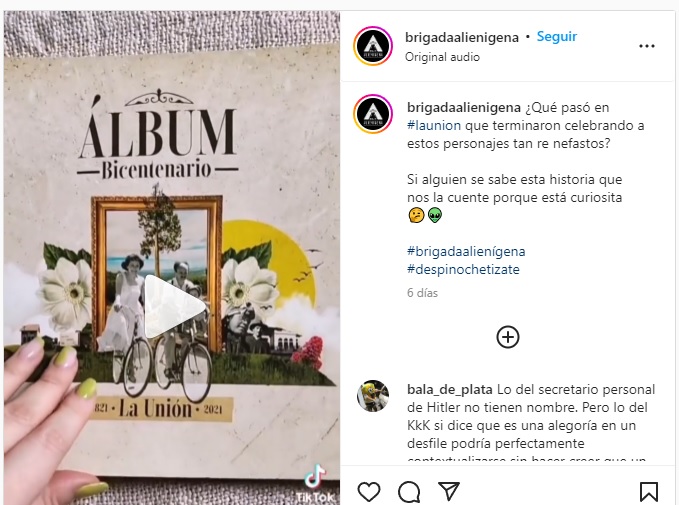Open the three-dot more options menu
This screenshot has width=679, height=505.
[647, 46]
